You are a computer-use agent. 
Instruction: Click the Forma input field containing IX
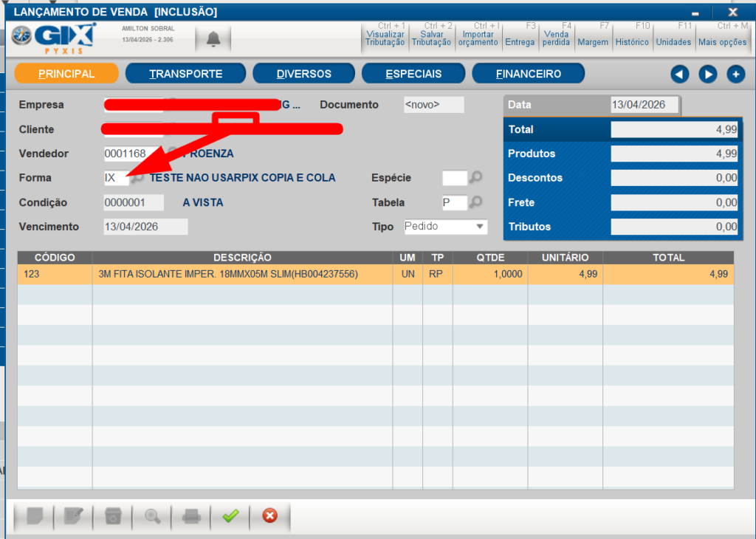point(115,178)
